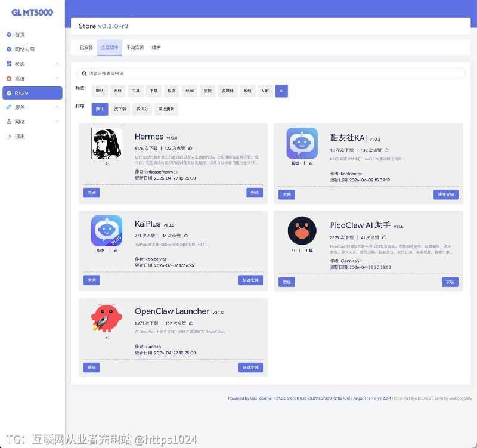Filter by the 下载 tag
Screen dimensions: 477x448
coord(154,91)
